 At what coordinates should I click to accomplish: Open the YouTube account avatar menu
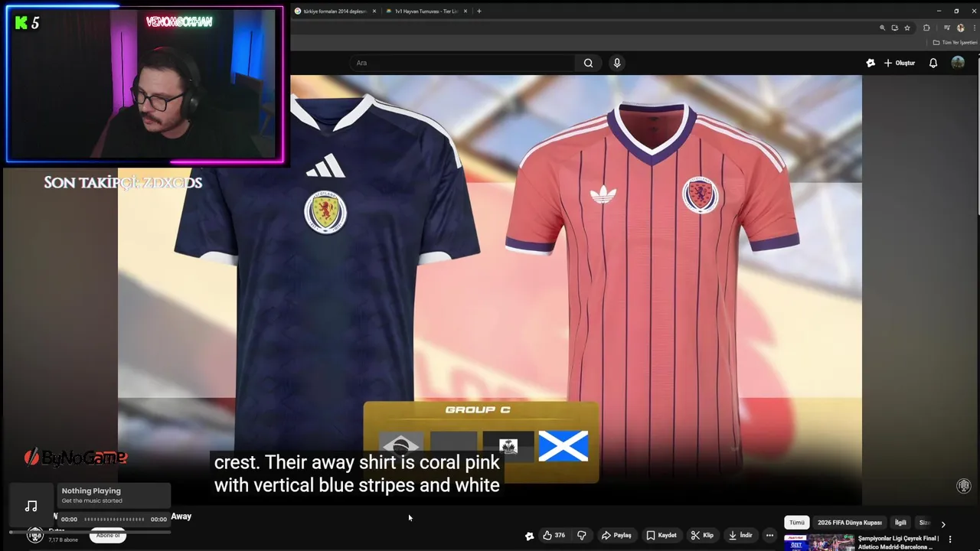point(958,63)
